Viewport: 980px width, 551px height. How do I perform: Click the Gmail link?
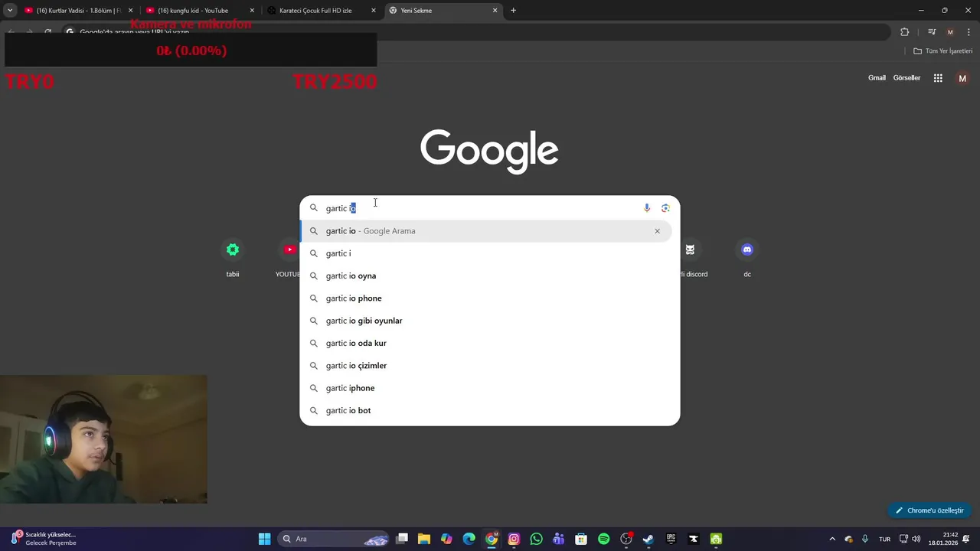click(877, 78)
